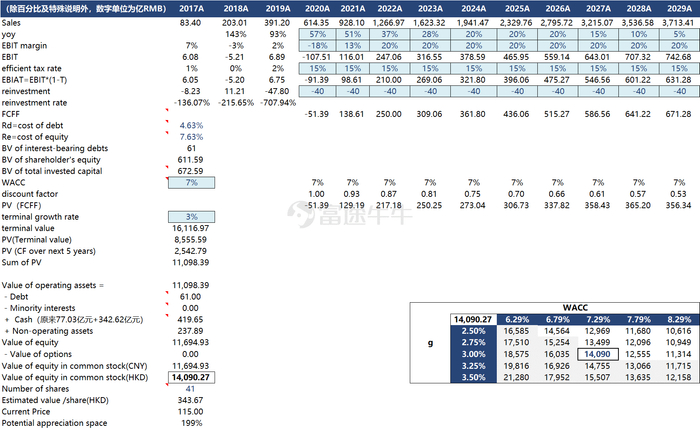The image size is (700, 429).
Task: Click the 2019A reinvestment rate -707.94%
Action: tap(278, 103)
